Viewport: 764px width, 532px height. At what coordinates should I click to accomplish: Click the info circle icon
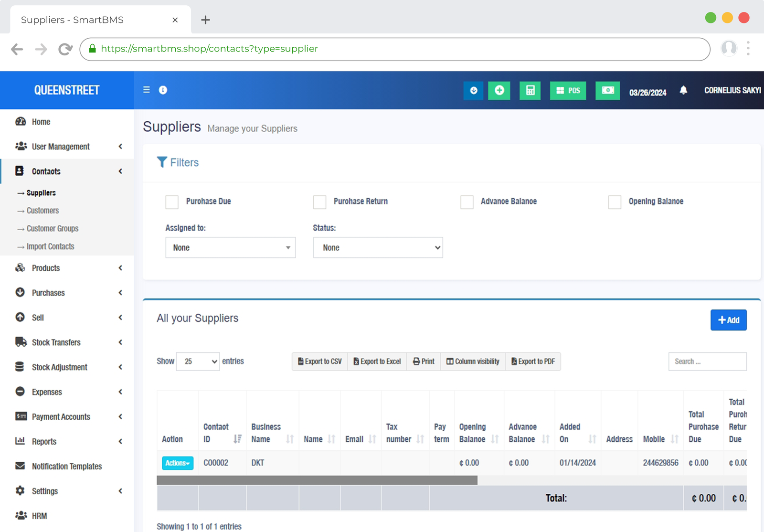pyautogui.click(x=163, y=90)
